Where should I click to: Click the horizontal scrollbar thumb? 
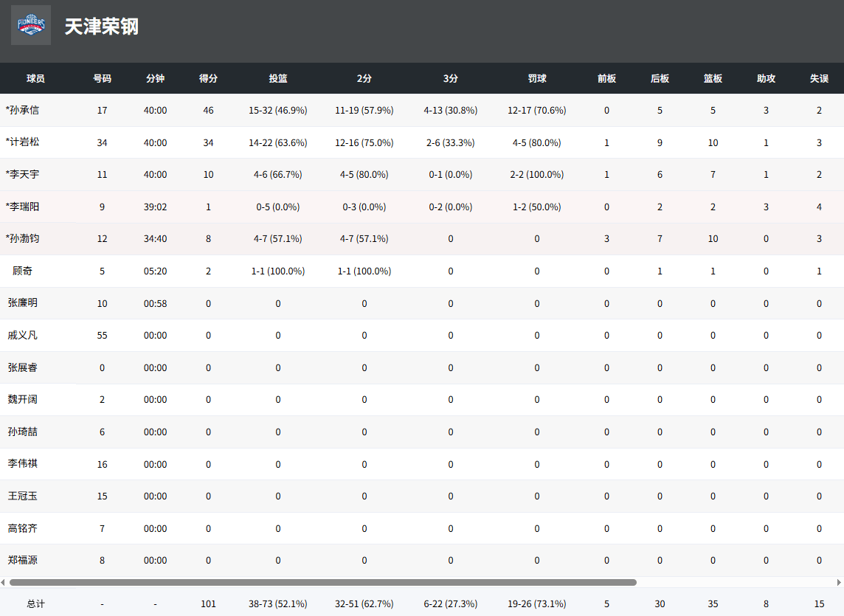tap(323, 582)
